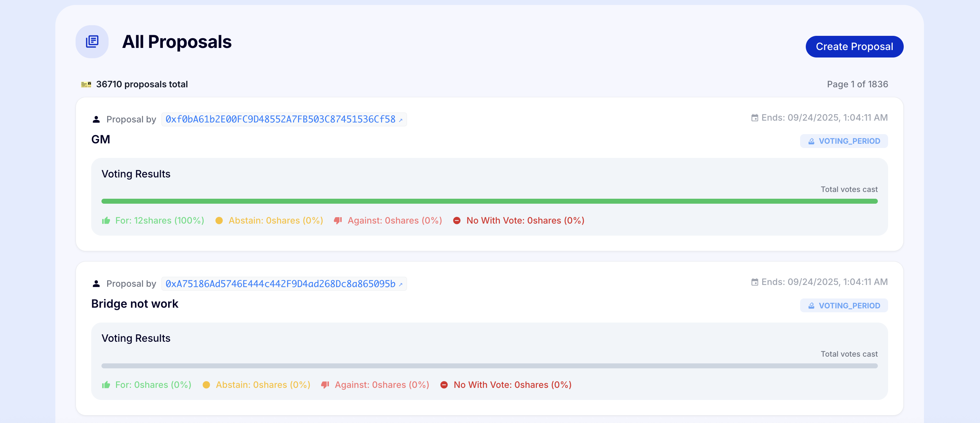Click person icon on Bridge not work proposal
Image resolution: width=980 pixels, height=423 pixels.
click(96, 284)
